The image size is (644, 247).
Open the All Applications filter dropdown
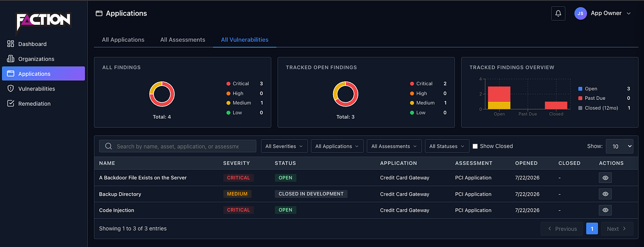[337, 146]
